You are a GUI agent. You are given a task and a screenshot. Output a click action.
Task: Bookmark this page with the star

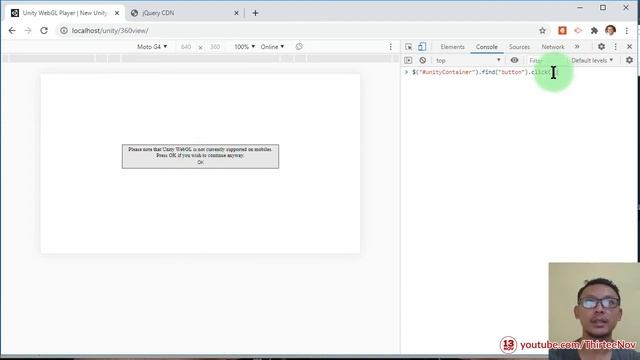pos(542,31)
